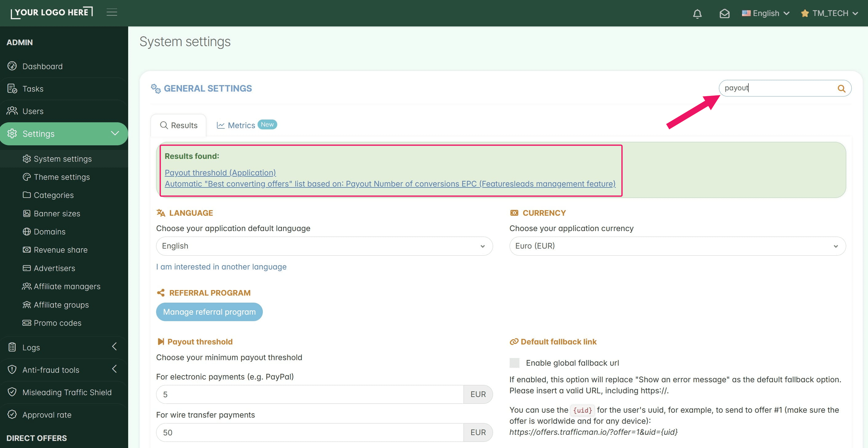Image resolution: width=868 pixels, height=448 pixels.
Task: Click the wire transfer threshold field
Action: (310, 433)
